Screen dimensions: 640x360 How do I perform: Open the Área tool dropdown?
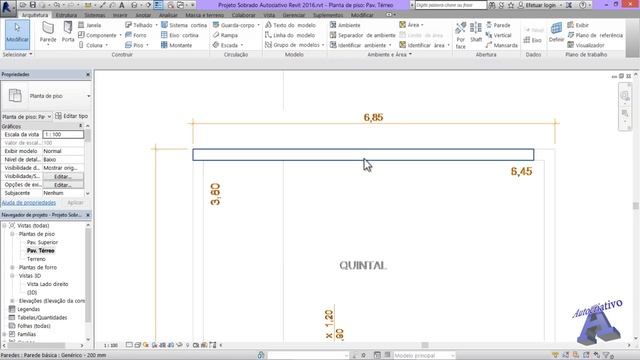(x=422, y=25)
